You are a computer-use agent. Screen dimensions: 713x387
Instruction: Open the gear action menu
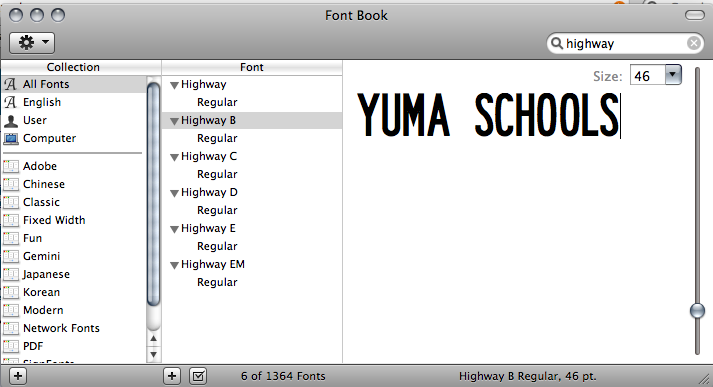[32, 43]
